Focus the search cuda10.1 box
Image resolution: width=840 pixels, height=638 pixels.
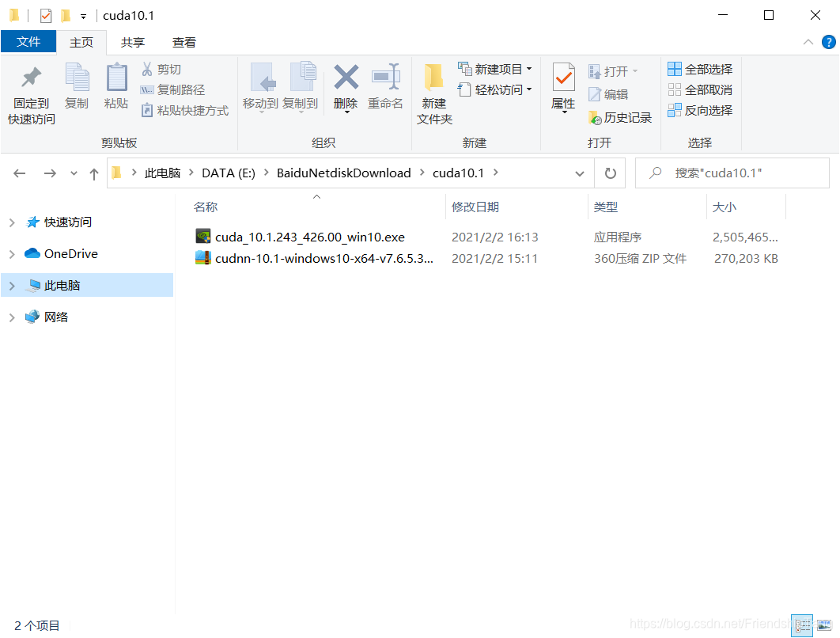(732, 173)
